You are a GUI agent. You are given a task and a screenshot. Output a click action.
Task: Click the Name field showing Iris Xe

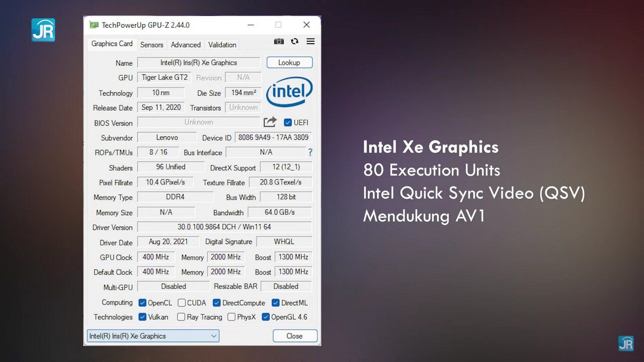click(199, 63)
